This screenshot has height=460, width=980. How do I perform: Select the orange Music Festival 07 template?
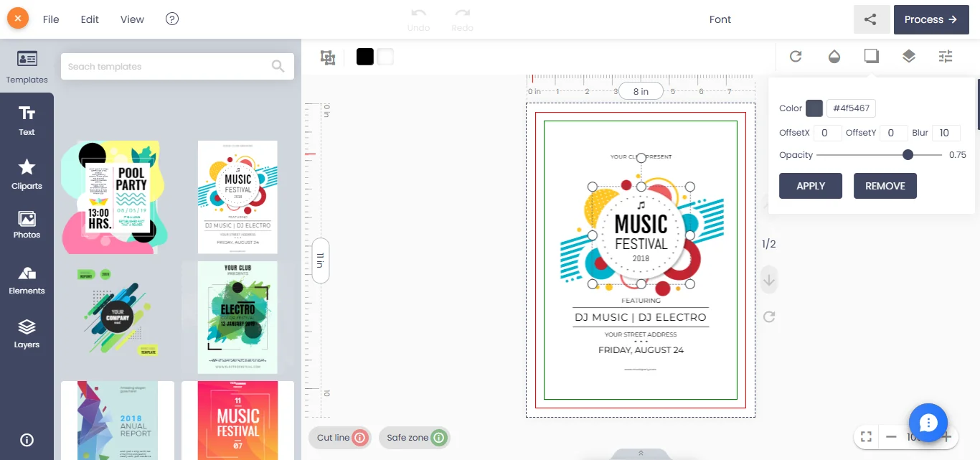pos(237,421)
